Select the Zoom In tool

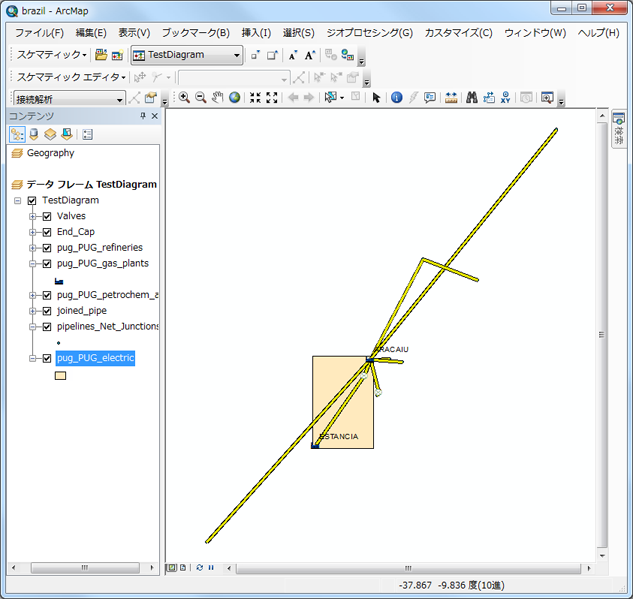pyautogui.click(x=184, y=98)
